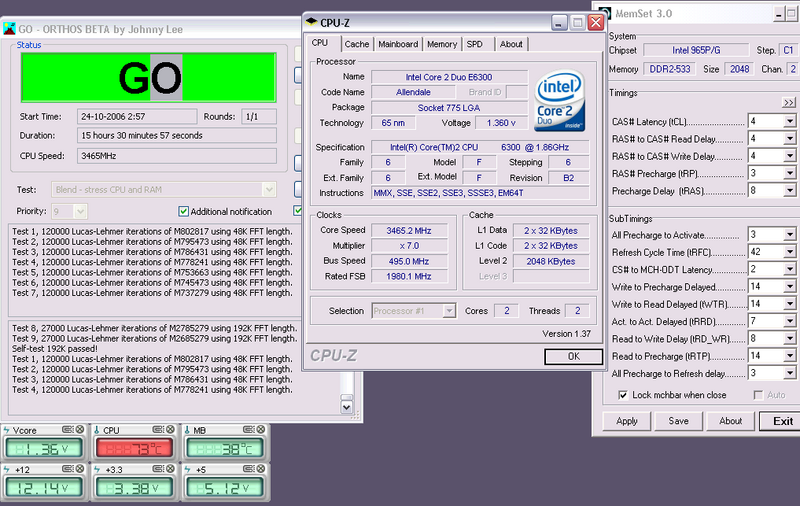Open settings icon on MB temperature gadget
The image size is (800, 506).
pos(248,429)
